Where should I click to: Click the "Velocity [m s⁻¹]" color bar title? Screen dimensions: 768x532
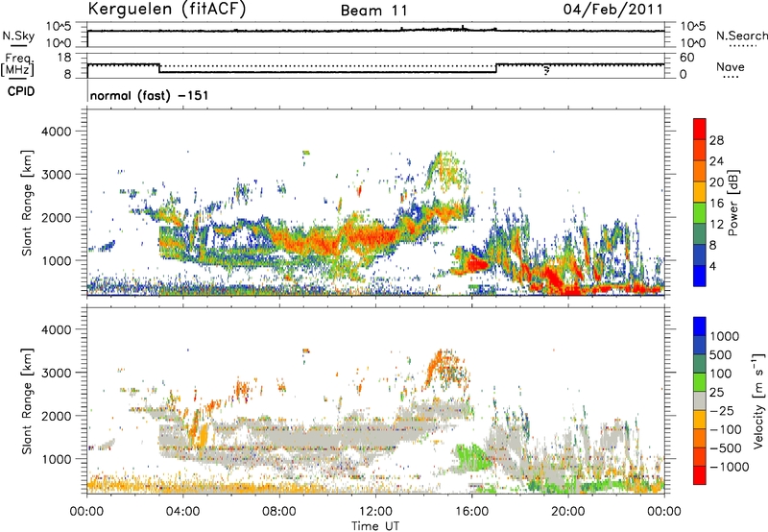coord(758,400)
